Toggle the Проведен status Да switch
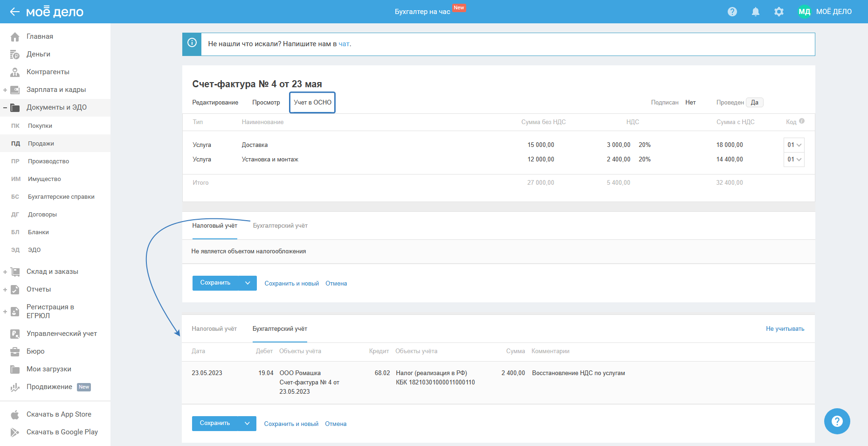The width and height of the screenshot is (868, 446). pyautogui.click(x=754, y=103)
